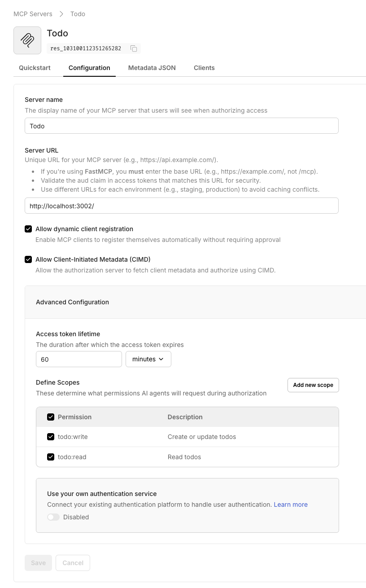Open the minutes unit dropdown
The image size is (366, 588).
tap(148, 359)
